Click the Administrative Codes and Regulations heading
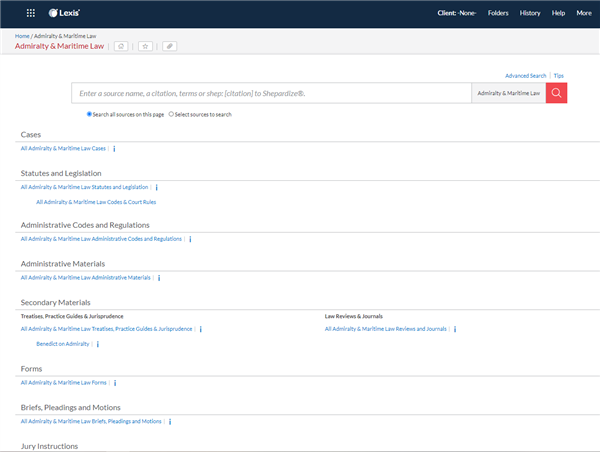The height and width of the screenshot is (452, 600). [x=85, y=225]
